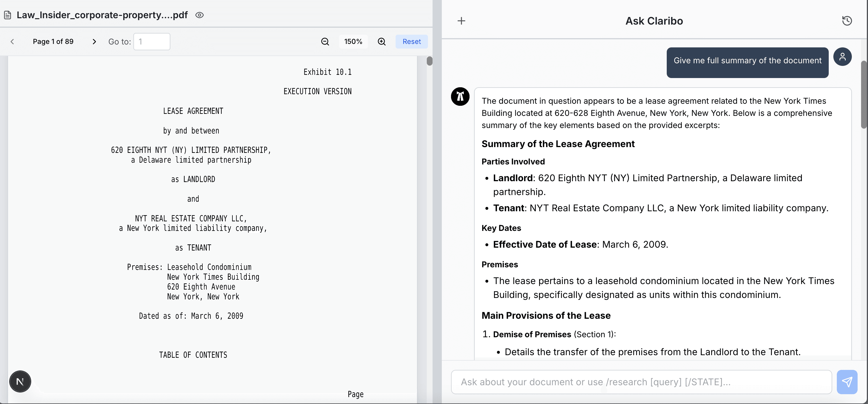
Task: Click the Landlord bullet in the summary
Action: click(x=648, y=185)
